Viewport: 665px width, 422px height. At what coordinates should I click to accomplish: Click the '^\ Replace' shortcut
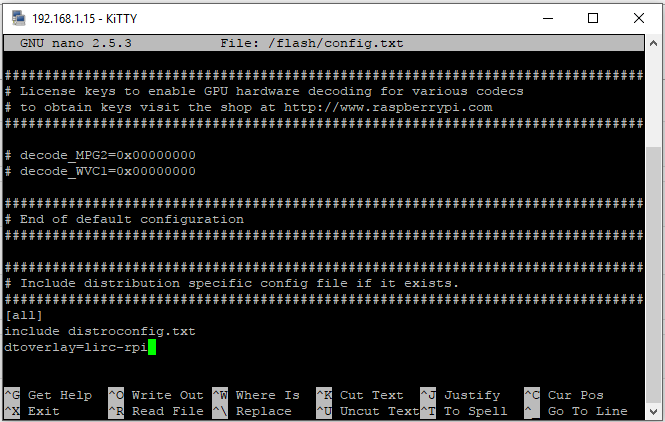[252, 411]
